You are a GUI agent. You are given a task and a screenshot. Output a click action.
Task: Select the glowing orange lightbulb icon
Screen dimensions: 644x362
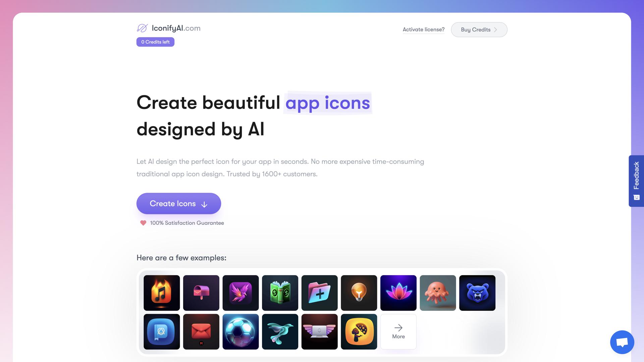(x=359, y=293)
